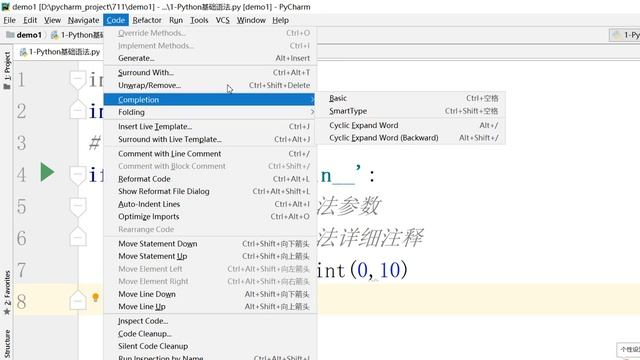This screenshot has height=360, width=640.
Task: Open the Help menu
Action: click(280, 20)
